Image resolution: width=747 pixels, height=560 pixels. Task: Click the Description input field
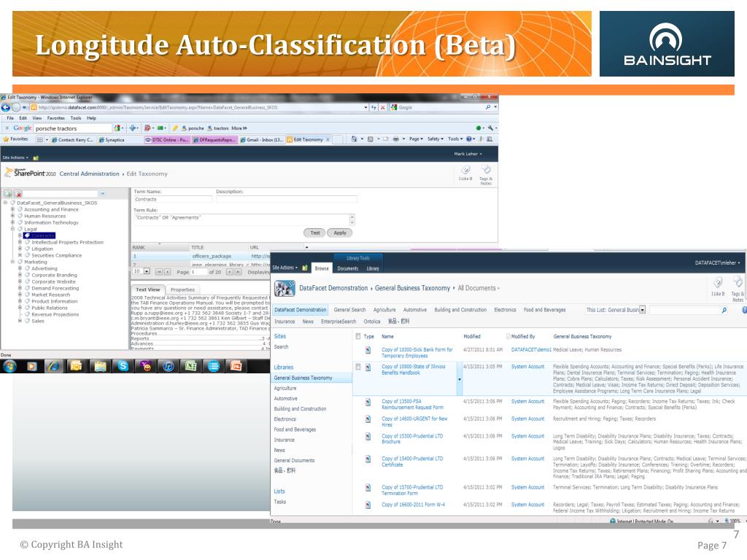(x=286, y=200)
